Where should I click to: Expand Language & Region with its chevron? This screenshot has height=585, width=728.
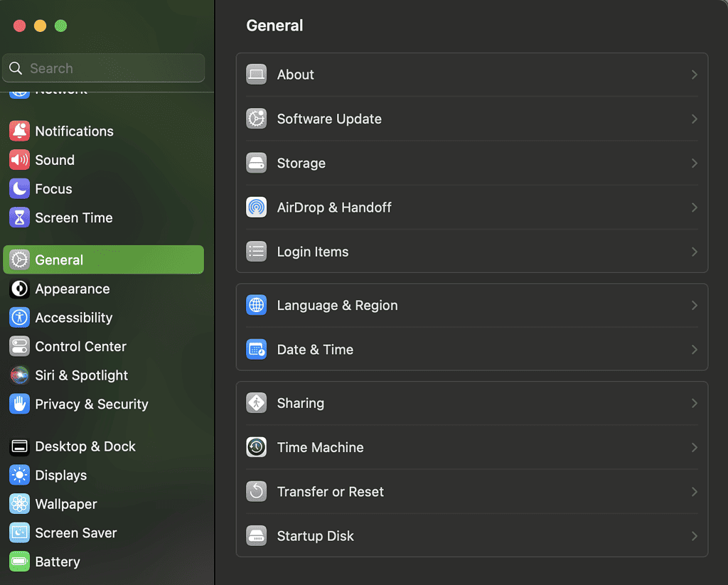[x=694, y=305]
